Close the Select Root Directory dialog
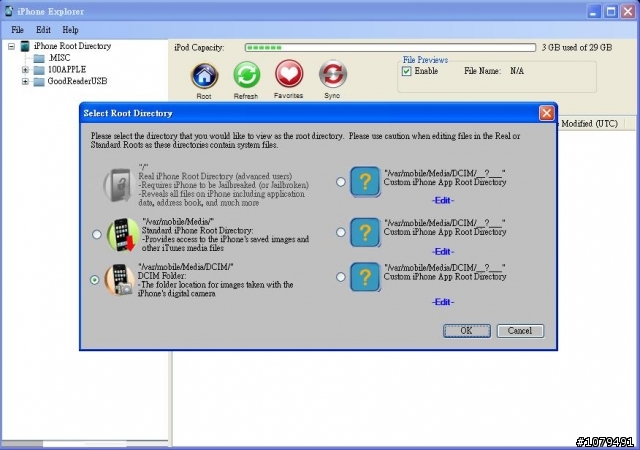 (x=547, y=113)
